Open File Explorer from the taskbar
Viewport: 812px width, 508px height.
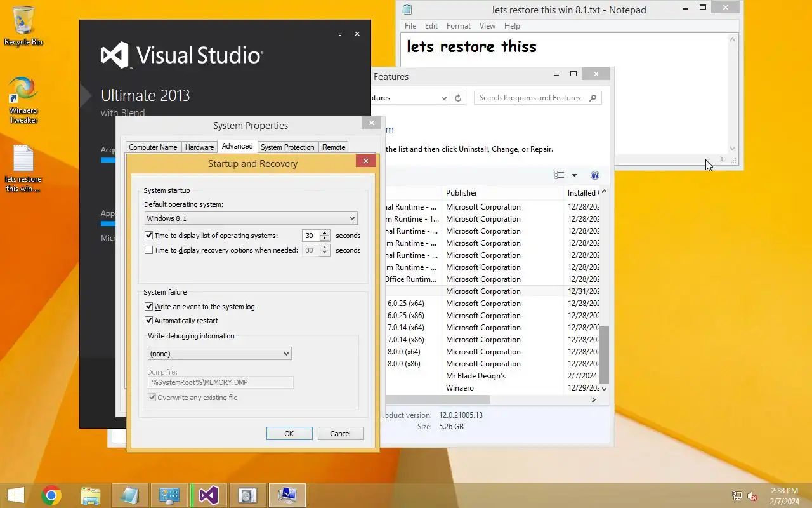[91, 495]
